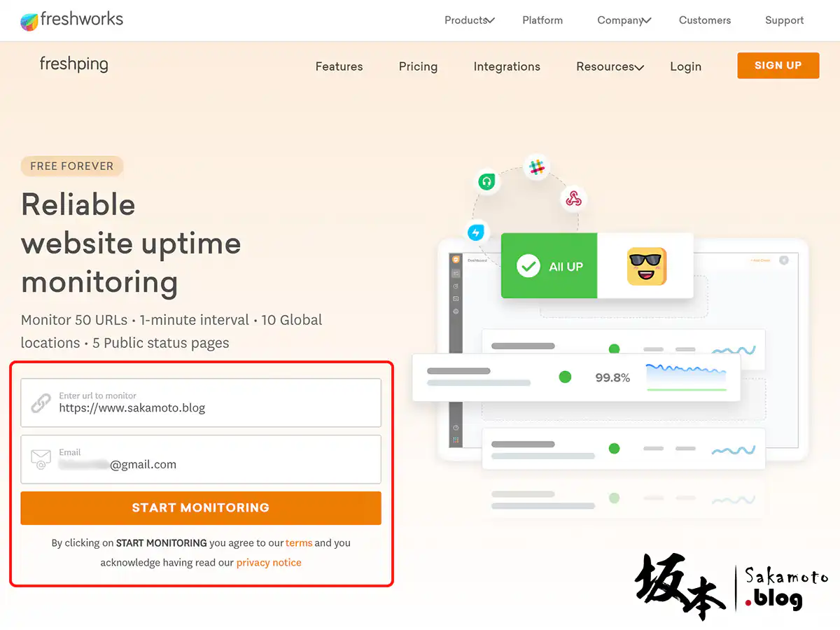Expand the Products dropdown menu
The width and height of the screenshot is (840, 630).
(469, 20)
